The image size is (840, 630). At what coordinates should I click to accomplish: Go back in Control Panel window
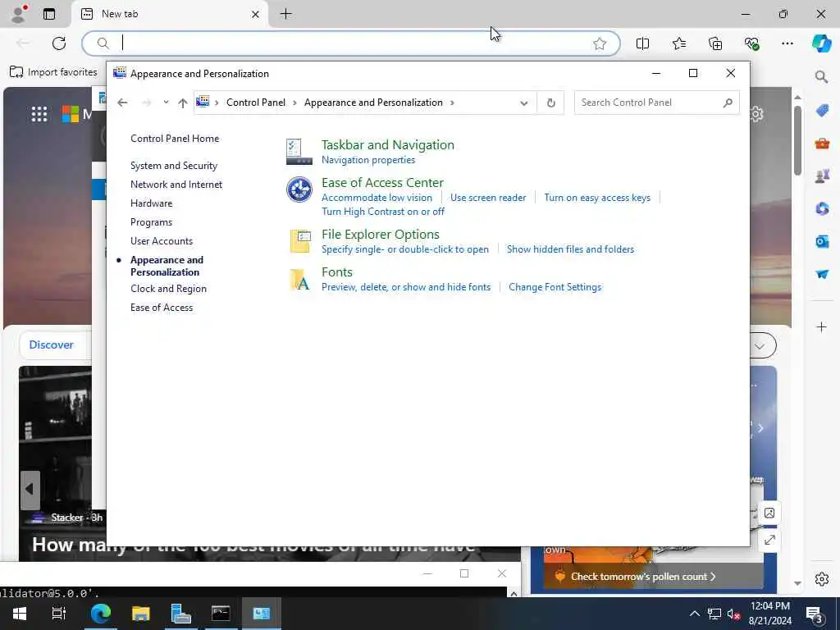[x=122, y=103]
